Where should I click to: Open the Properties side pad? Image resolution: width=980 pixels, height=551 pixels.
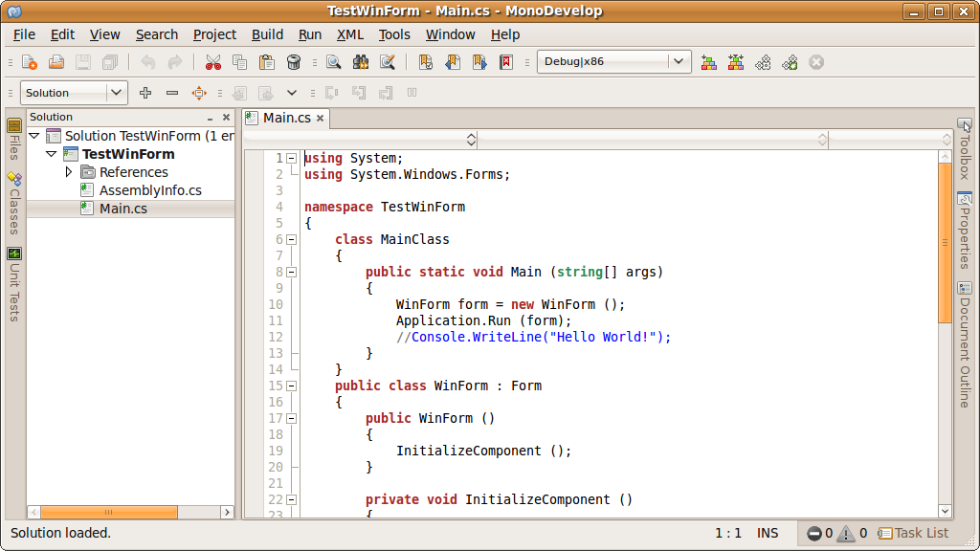click(x=965, y=231)
